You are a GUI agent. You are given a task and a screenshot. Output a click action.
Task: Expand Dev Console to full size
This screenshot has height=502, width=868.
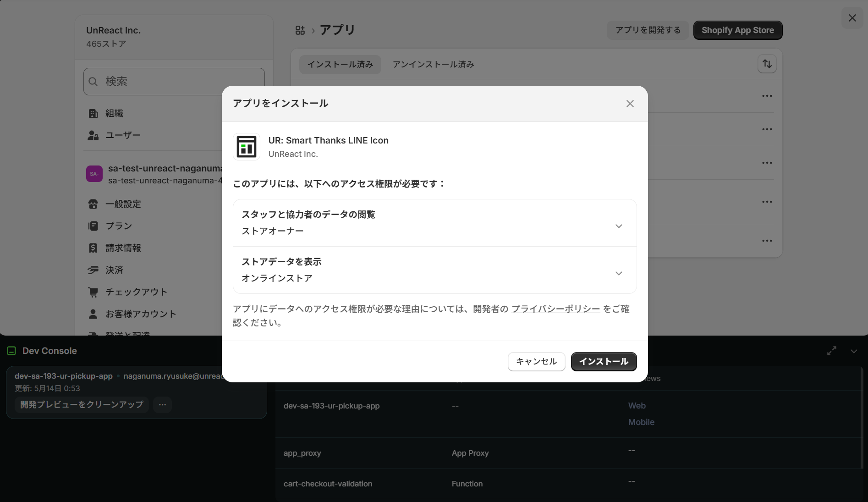pyautogui.click(x=832, y=351)
